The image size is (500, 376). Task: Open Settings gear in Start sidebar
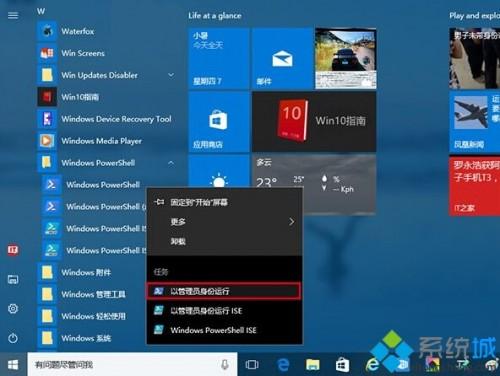click(x=13, y=309)
